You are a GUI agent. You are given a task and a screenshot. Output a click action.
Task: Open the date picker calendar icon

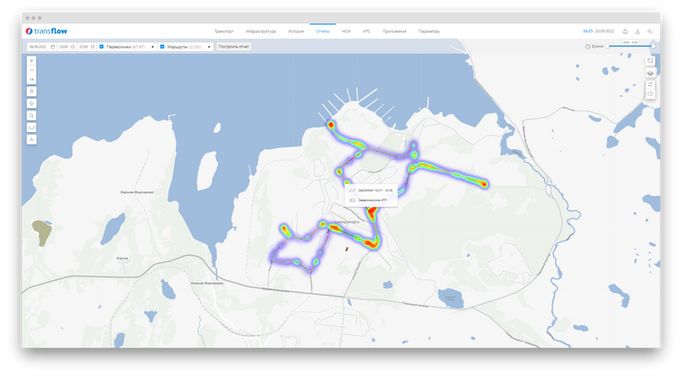pos(53,47)
